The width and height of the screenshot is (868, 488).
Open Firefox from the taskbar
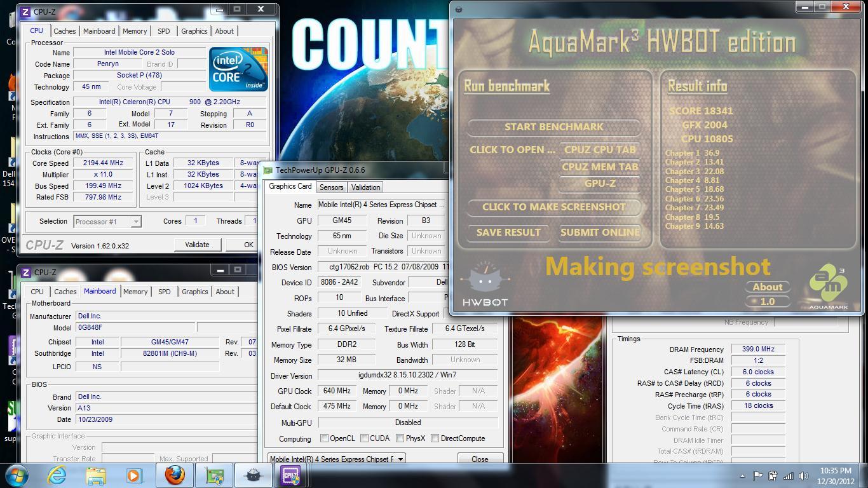174,475
